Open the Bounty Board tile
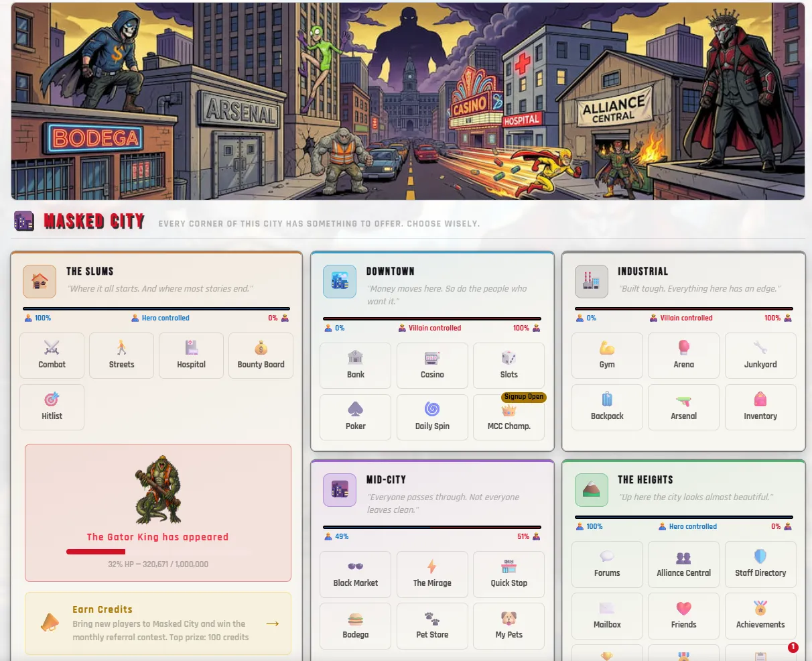 pos(261,355)
